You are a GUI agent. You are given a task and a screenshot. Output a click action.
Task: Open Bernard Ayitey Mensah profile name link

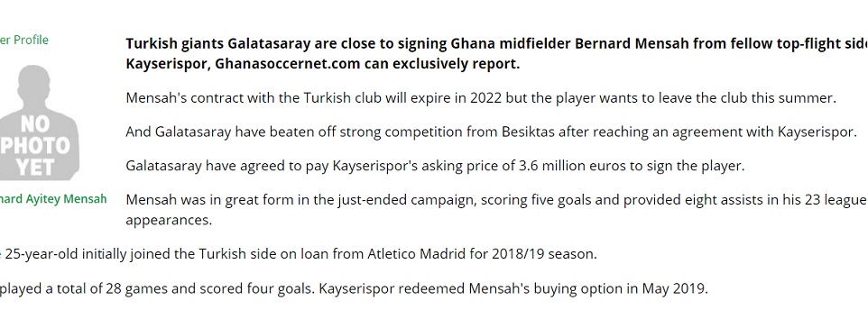tap(53, 199)
